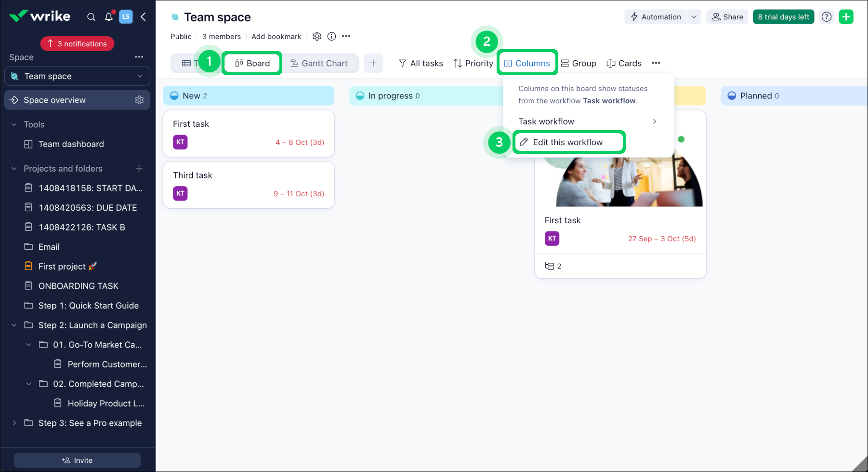Open Space overview settings gear
868x472 pixels.
(x=140, y=100)
